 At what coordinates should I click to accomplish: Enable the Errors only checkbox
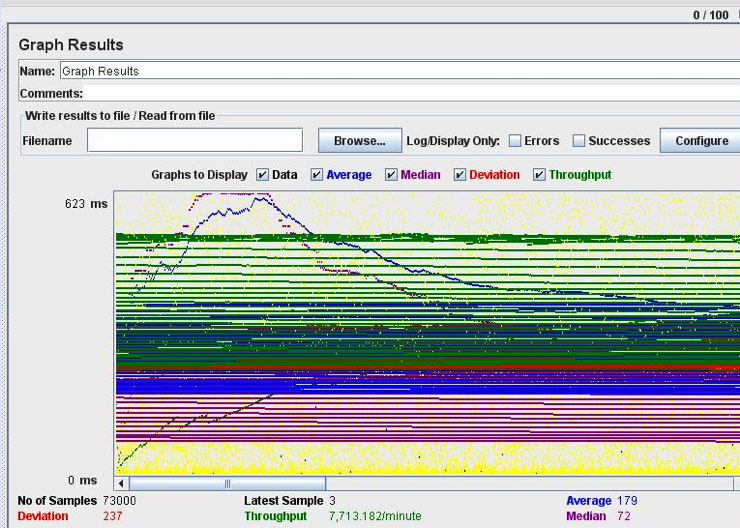pyautogui.click(x=515, y=141)
